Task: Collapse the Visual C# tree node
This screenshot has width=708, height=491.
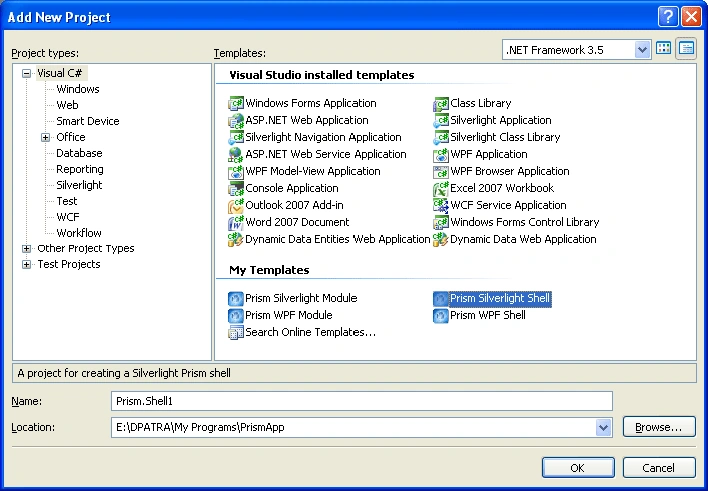Action: pos(27,73)
